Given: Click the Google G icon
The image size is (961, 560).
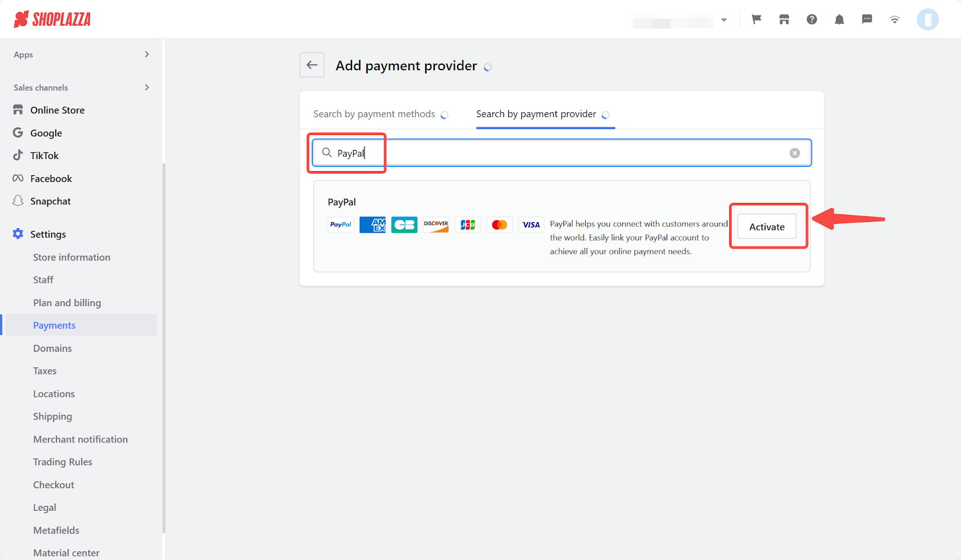Looking at the screenshot, I should point(18,133).
